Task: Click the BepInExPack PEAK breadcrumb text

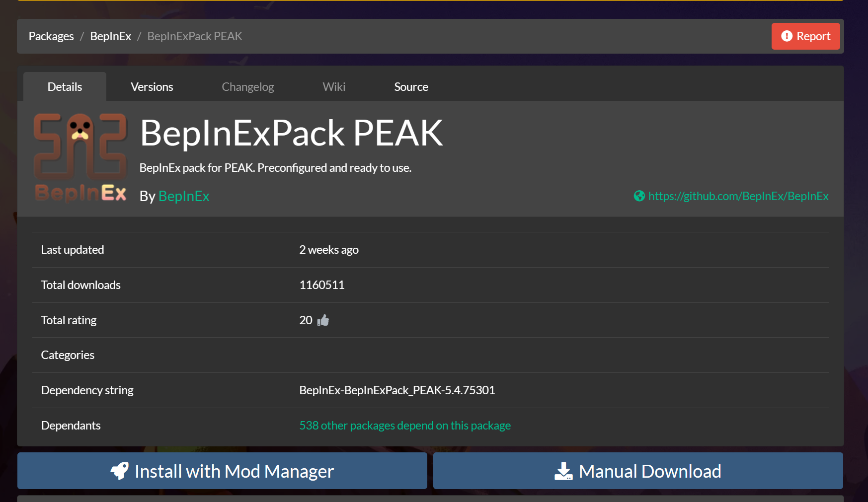Action: (195, 36)
